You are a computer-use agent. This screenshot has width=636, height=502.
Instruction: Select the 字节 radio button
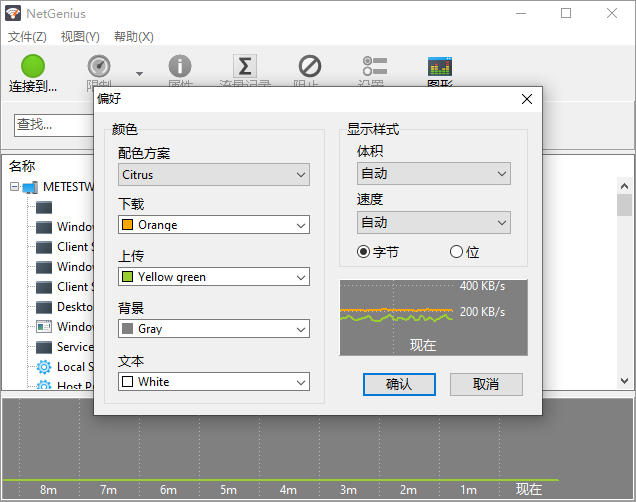[x=363, y=252]
